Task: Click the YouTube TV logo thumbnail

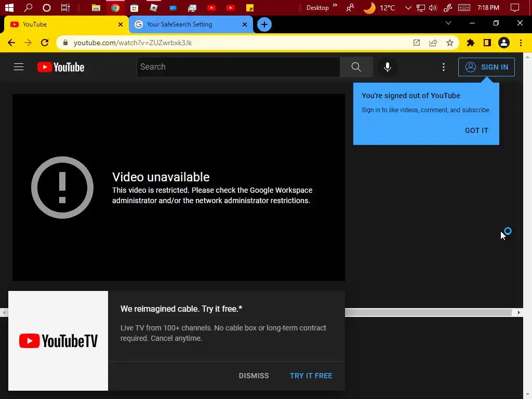Action: (x=58, y=341)
